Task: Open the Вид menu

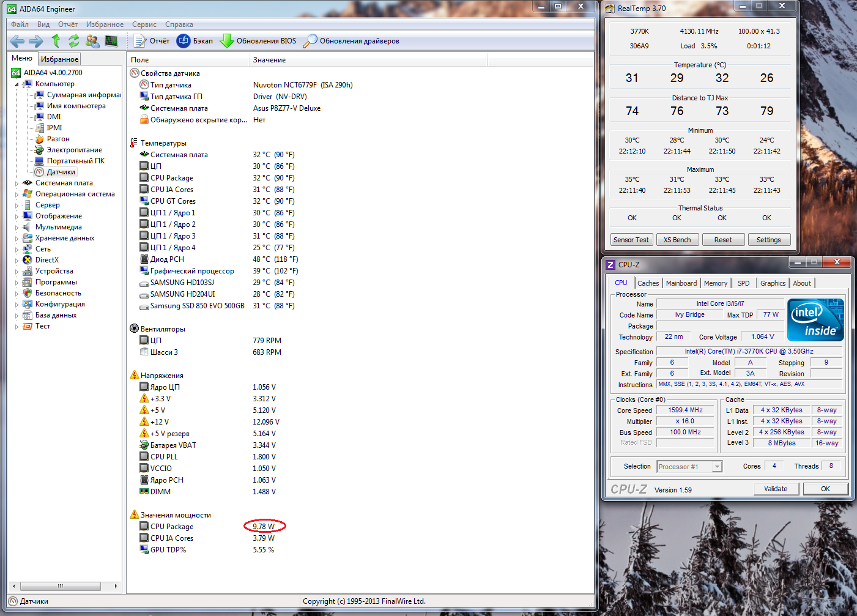Action: click(43, 24)
